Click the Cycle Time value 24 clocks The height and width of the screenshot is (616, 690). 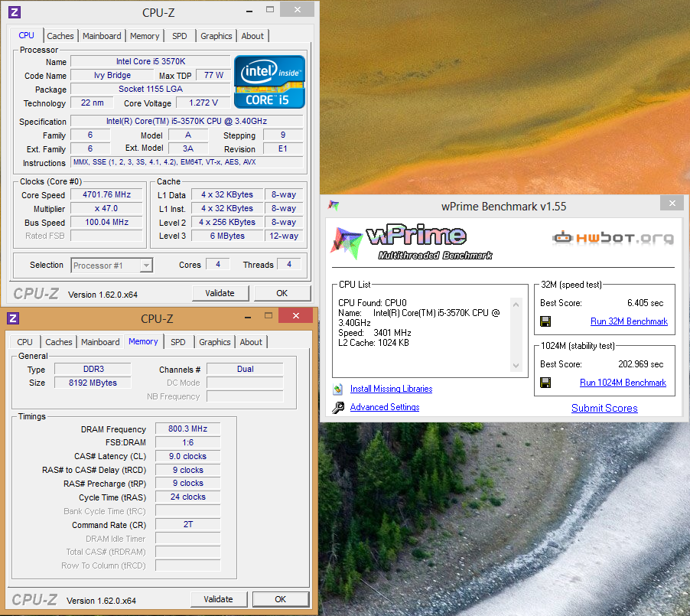(188, 497)
